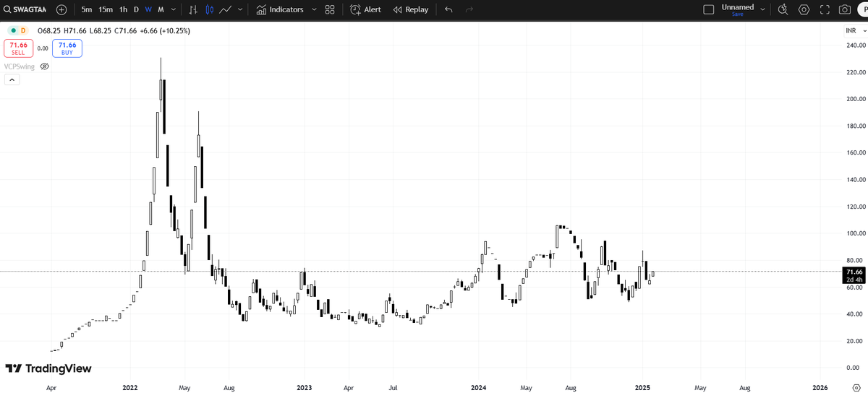
Task: Click the D data badge in legend
Action: [x=23, y=30]
